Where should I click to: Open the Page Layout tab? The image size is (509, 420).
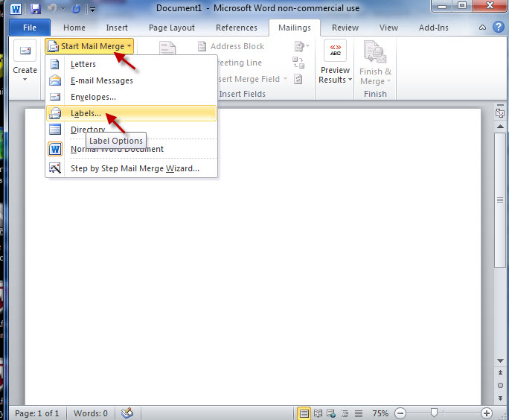click(x=171, y=28)
